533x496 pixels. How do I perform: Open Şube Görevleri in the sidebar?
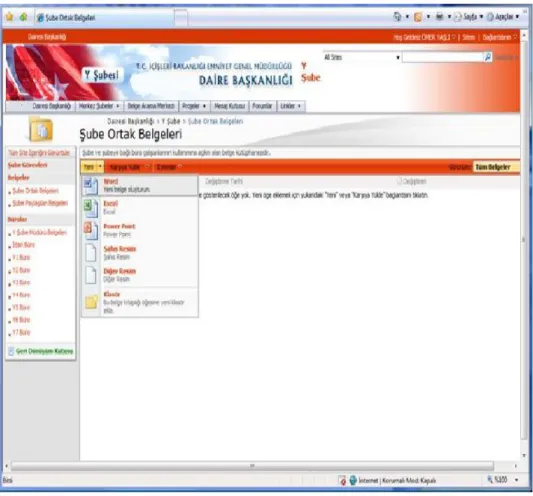click(x=28, y=165)
